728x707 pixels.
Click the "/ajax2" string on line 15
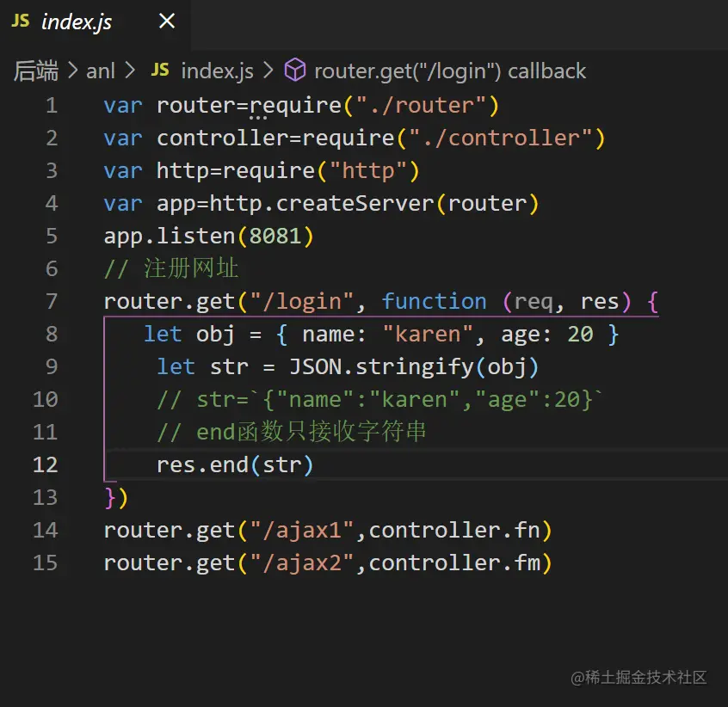[302, 563]
